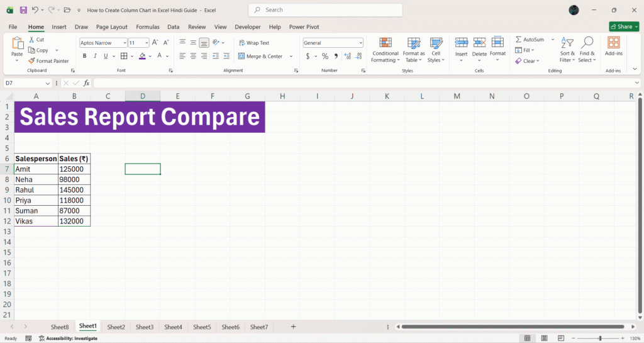Click fill color swatch bucket
This screenshot has width=644, height=343.
click(x=142, y=56)
